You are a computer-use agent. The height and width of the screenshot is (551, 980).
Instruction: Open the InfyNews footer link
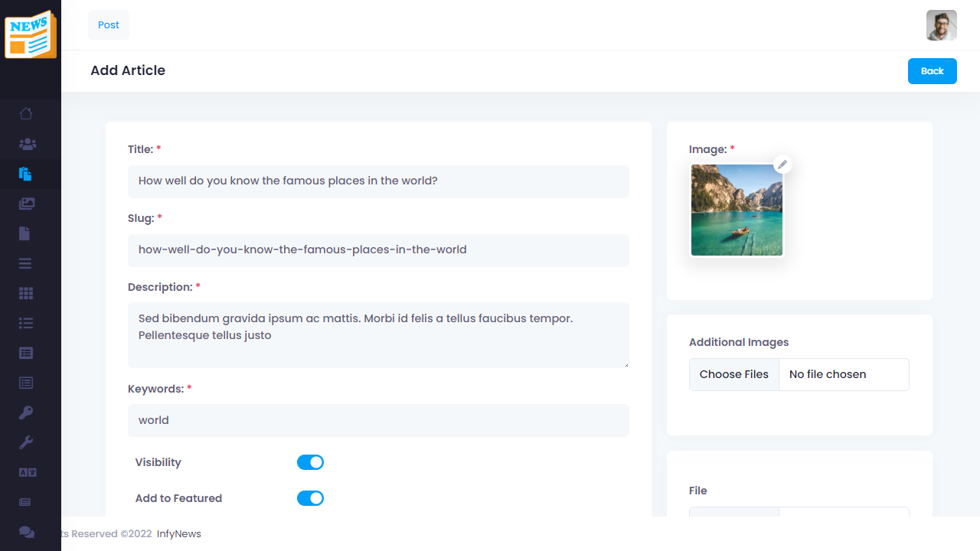(x=178, y=533)
